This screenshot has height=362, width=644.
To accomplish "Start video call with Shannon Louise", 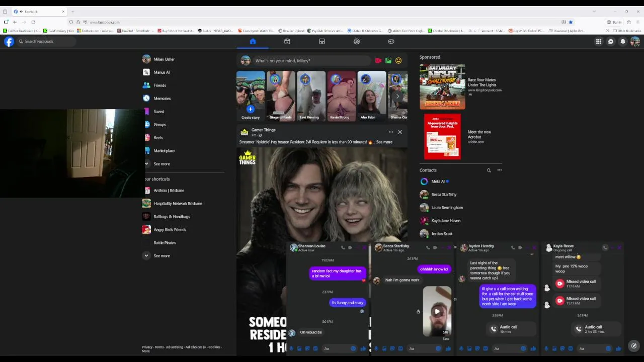I will tap(350, 248).
